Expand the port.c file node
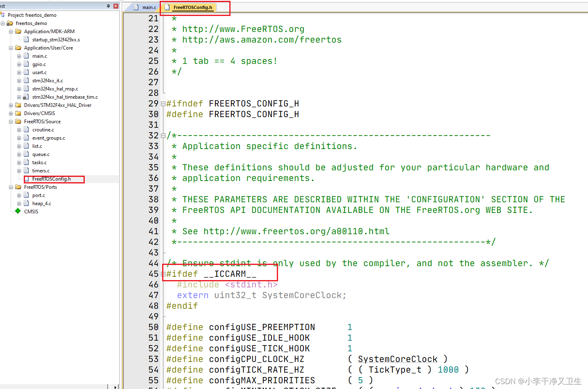 click(x=19, y=195)
